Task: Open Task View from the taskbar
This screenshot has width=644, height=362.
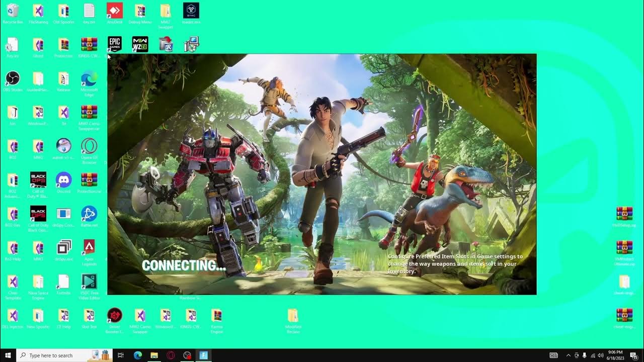Action: (121, 355)
